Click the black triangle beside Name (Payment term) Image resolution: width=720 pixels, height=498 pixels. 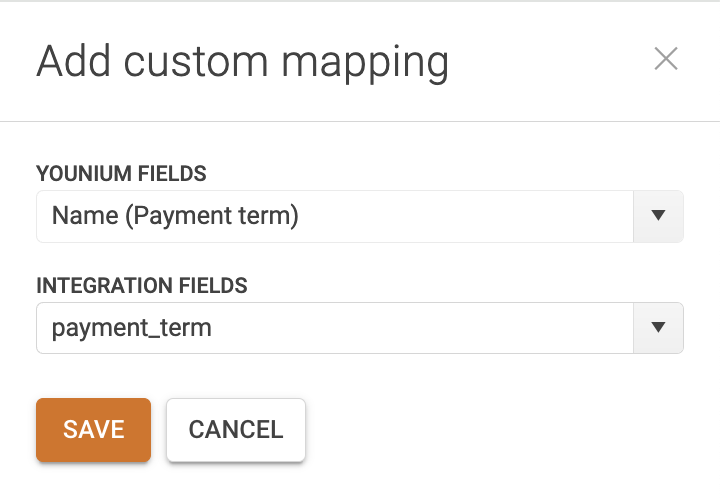(658, 215)
